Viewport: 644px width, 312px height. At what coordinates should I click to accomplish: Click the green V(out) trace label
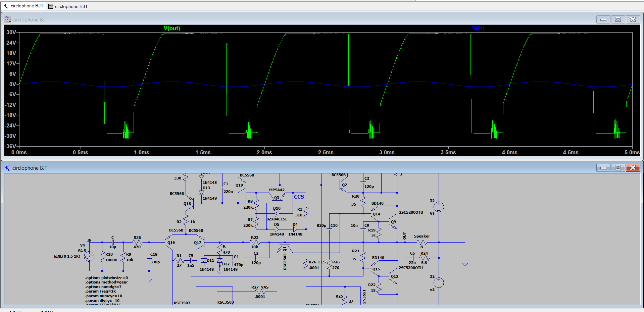pyautogui.click(x=172, y=28)
